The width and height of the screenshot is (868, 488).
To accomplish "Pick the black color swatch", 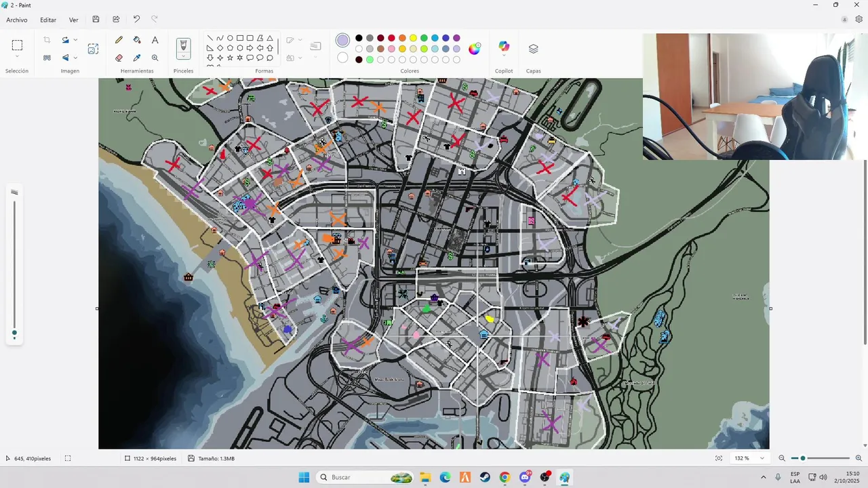I will 359,38.
